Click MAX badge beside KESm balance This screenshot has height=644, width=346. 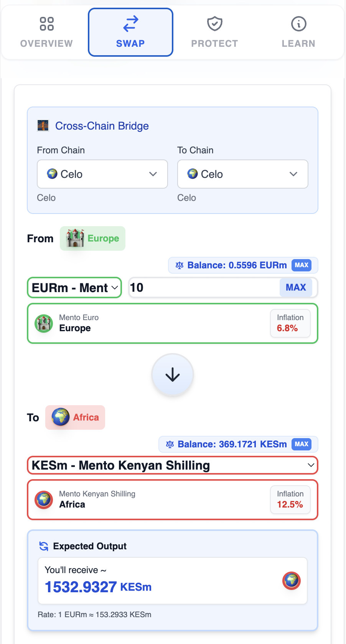pos(302,444)
